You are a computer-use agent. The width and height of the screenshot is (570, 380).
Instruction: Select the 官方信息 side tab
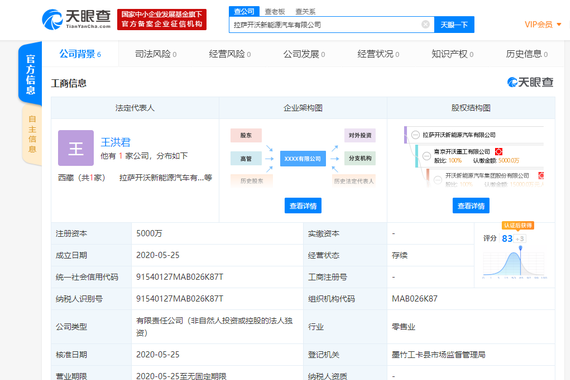tap(31, 74)
